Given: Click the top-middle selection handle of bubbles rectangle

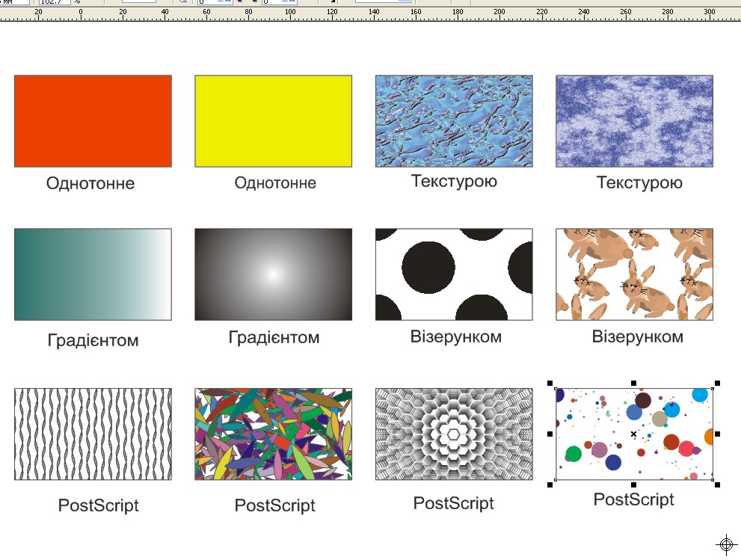Looking at the screenshot, I should point(634,384).
